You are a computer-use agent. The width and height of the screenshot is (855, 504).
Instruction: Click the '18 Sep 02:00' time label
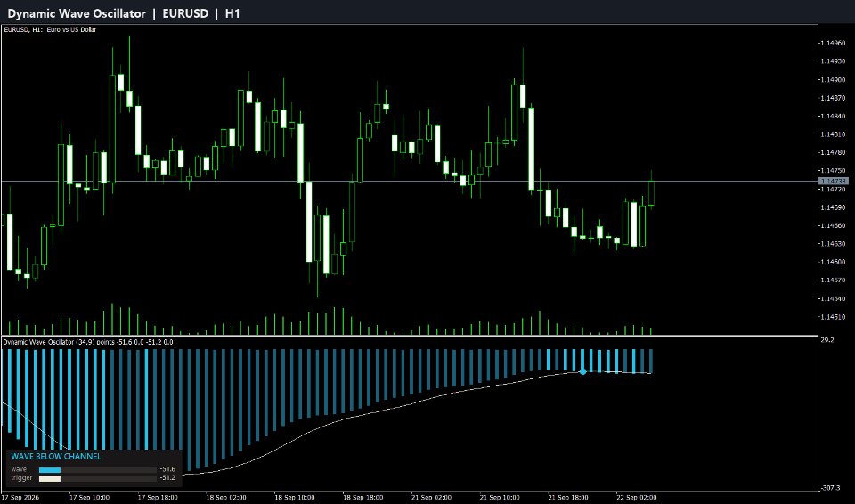coord(226,498)
